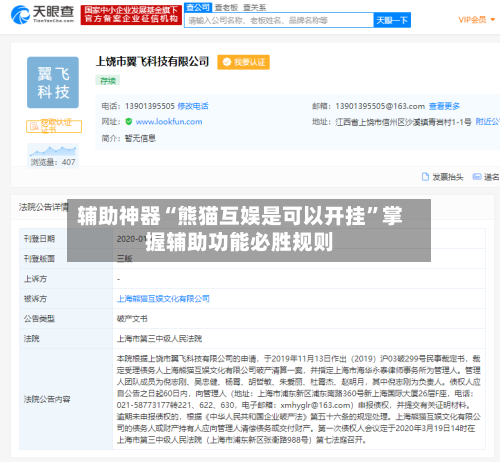Click 查看更多 next to the email
The height and width of the screenshot is (462, 500).
coord(444,106)
